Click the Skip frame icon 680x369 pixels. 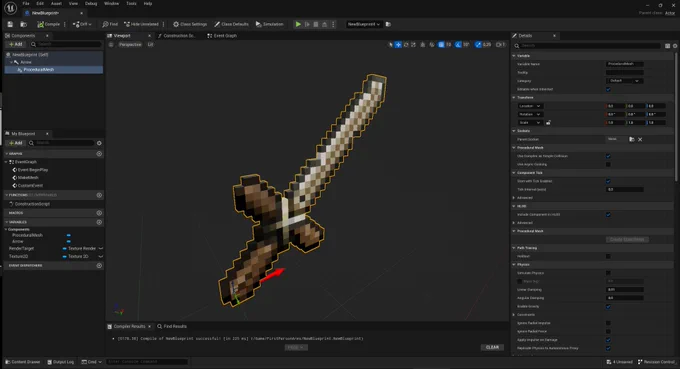pos(307,24)
